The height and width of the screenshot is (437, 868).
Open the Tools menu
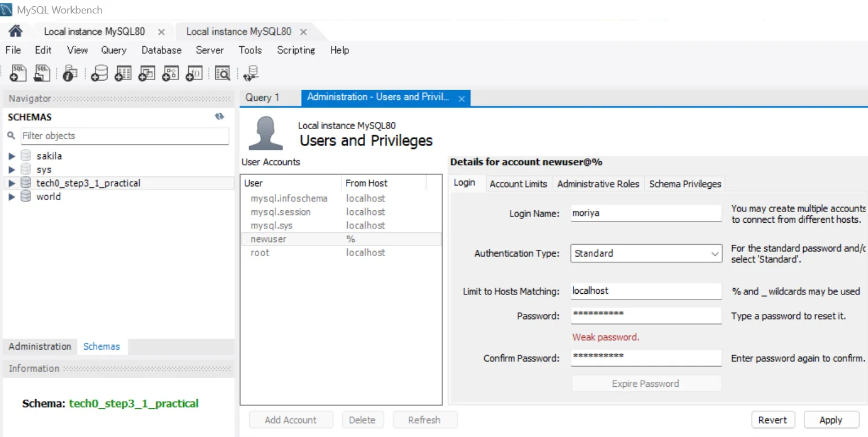[250, 50]
